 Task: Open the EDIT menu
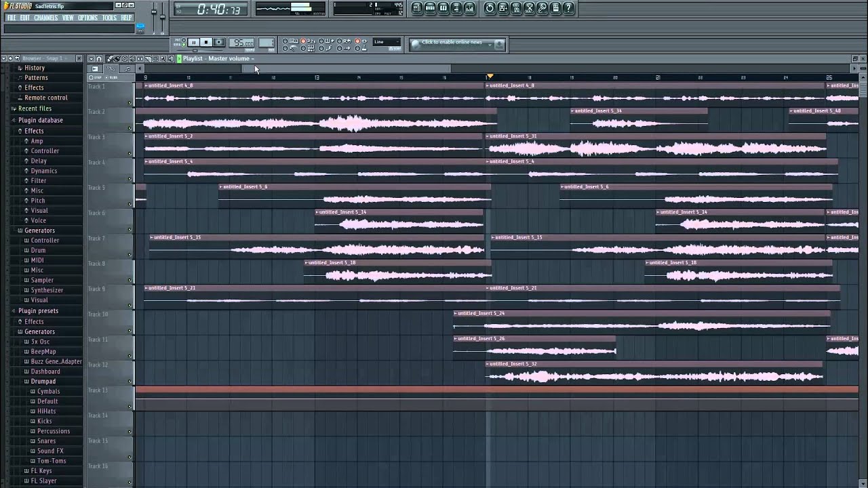25,18
